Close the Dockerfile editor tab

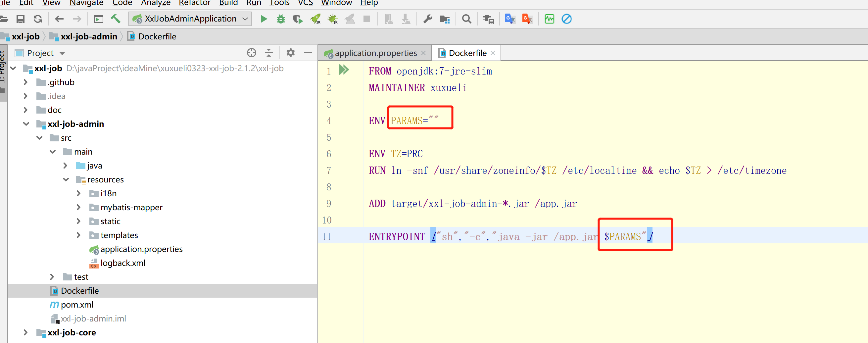point(493,53)
